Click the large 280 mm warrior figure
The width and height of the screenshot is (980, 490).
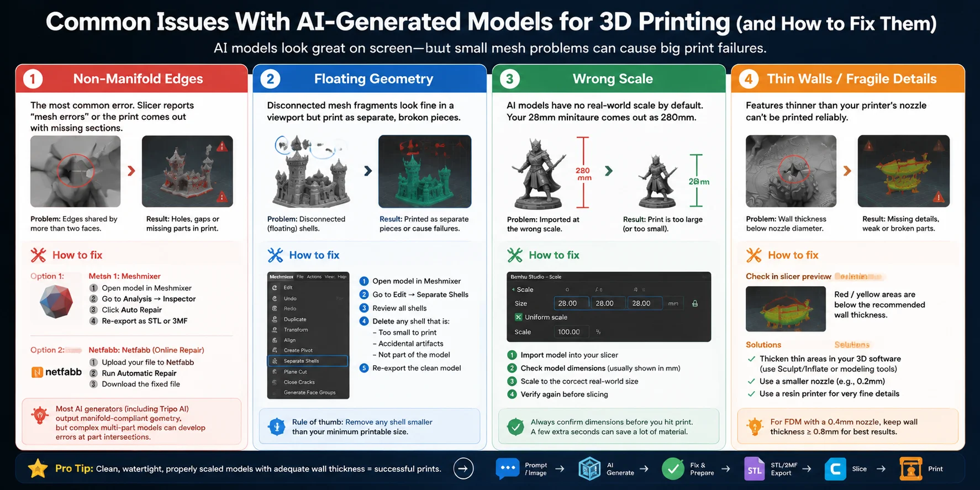tap(539, 172)
